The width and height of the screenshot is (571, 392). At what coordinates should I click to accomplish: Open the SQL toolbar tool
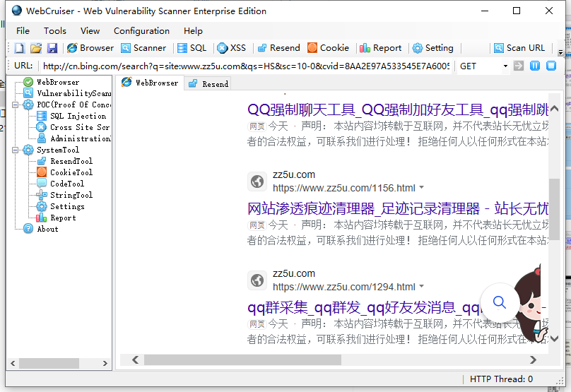coord(192,48)
